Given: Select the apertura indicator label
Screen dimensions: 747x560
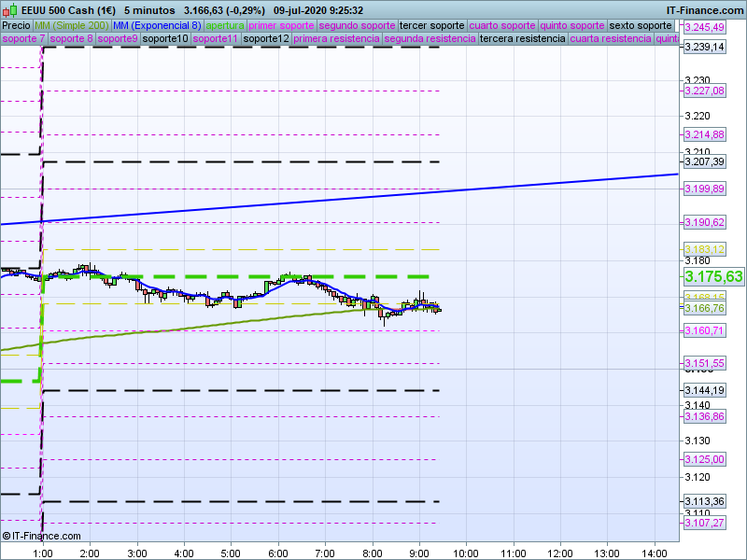Looking at the screenshot, I should [x=226, y=25].
